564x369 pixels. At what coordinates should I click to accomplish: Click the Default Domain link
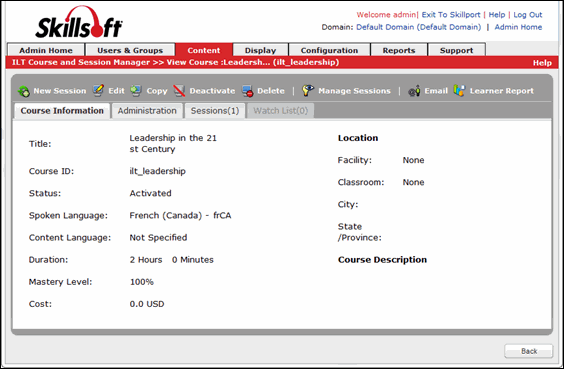click(x=418, y=27)
